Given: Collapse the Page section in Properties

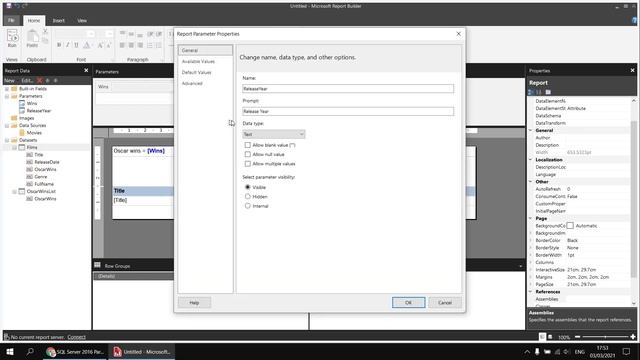Looking at the screenshot, I should [531, 218].
